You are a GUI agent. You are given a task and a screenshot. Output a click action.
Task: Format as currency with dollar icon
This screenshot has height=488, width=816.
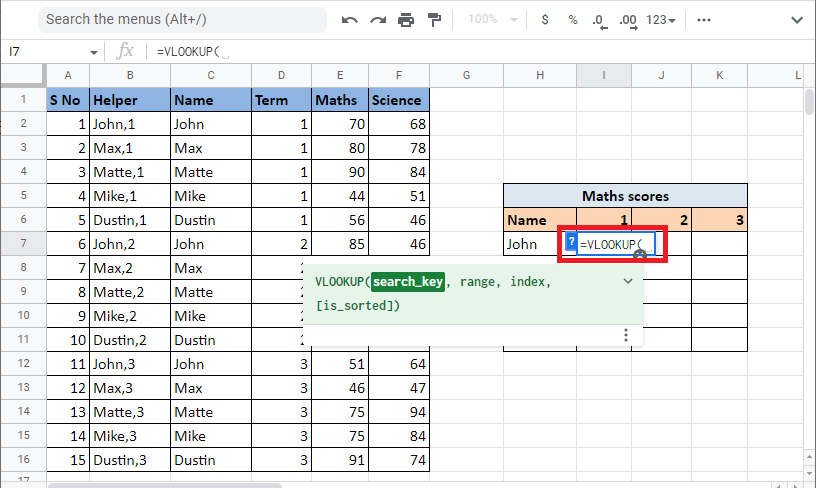(545, 20)
